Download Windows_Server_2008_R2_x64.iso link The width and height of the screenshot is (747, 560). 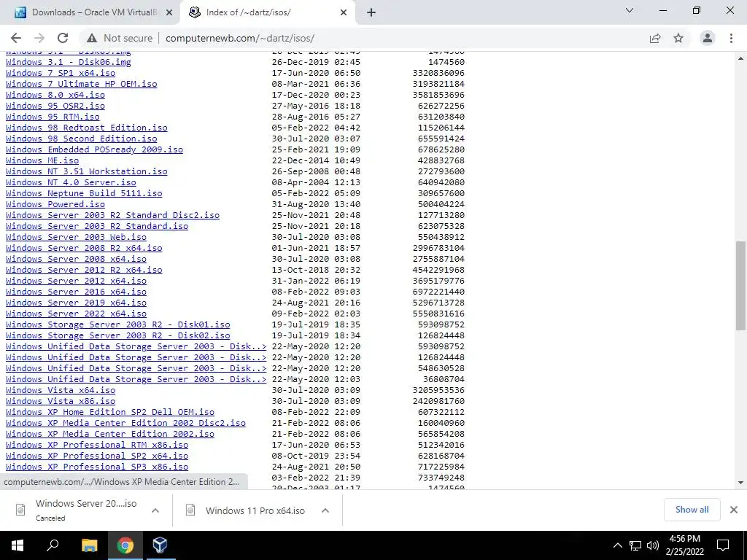[x=84, y=248]
